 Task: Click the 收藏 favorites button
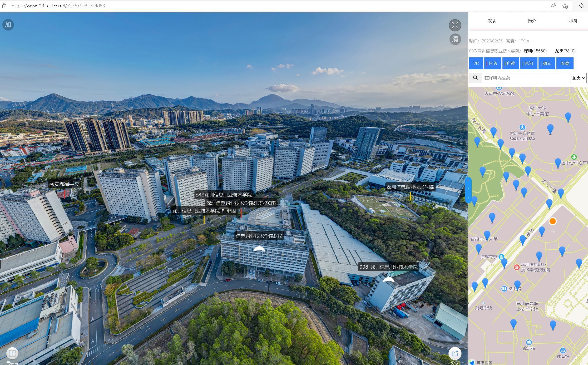565,63
